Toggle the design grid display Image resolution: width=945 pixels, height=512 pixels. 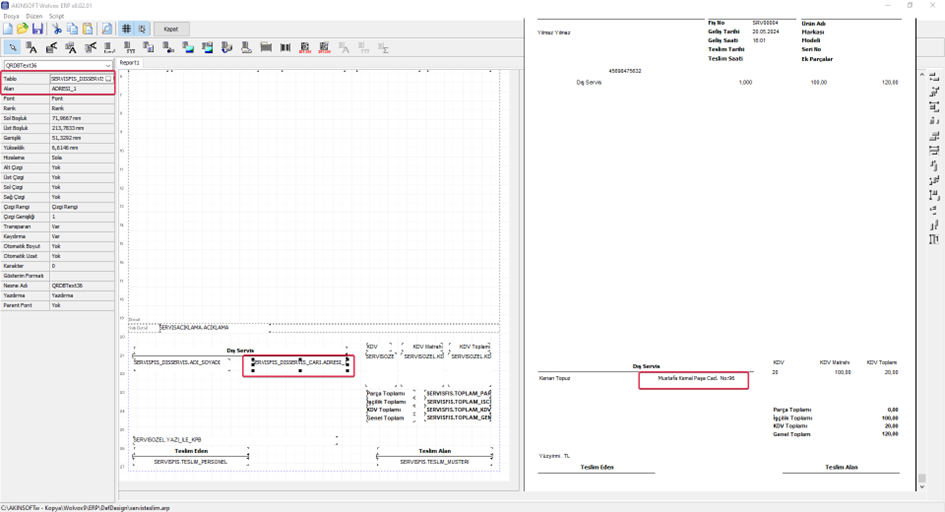(127, 29)
